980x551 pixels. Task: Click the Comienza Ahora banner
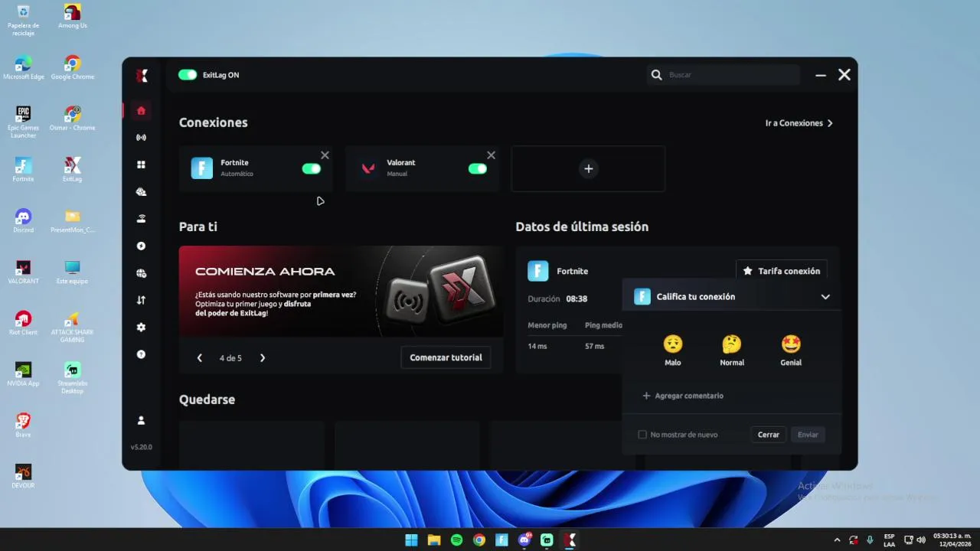(341, 292)
